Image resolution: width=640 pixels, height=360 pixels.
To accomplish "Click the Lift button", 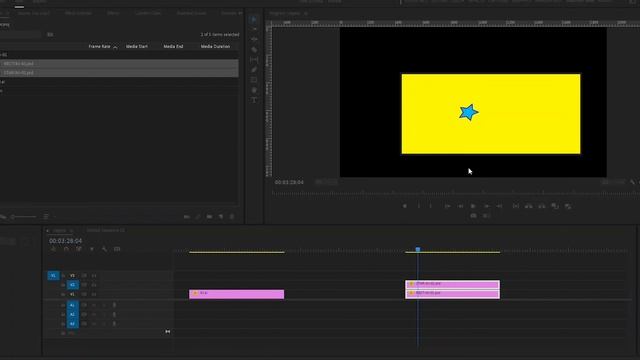I will point(529,206).
